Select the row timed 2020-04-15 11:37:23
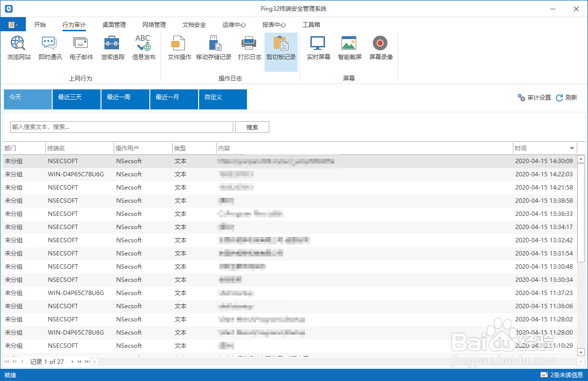Viewport: 588px width, 381px height. tap(290, 293)
